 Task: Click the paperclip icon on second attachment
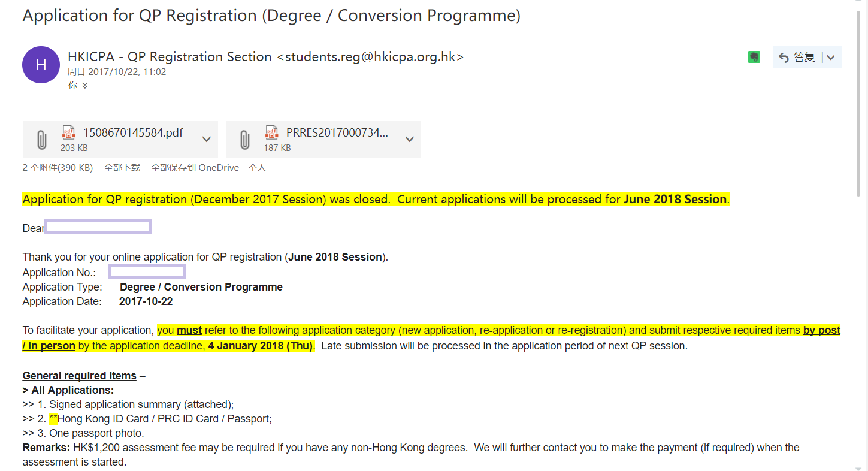coord(244,140)
